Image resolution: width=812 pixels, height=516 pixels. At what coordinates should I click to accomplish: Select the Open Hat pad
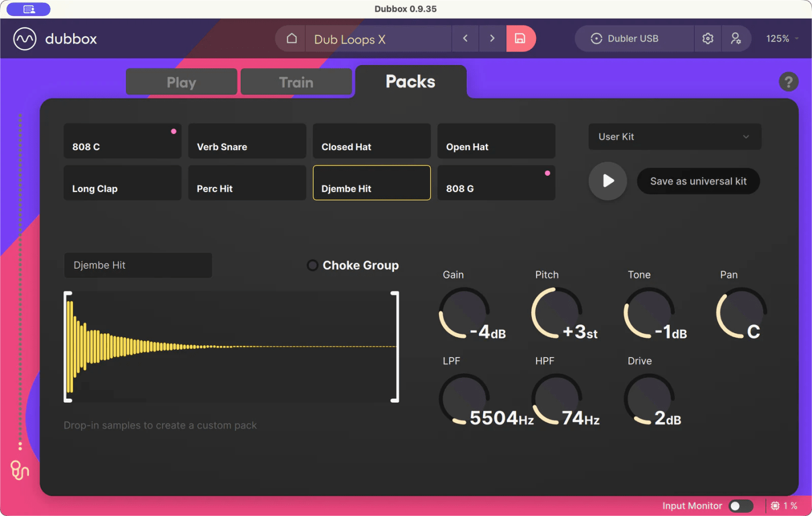click(x=496, y=141)
